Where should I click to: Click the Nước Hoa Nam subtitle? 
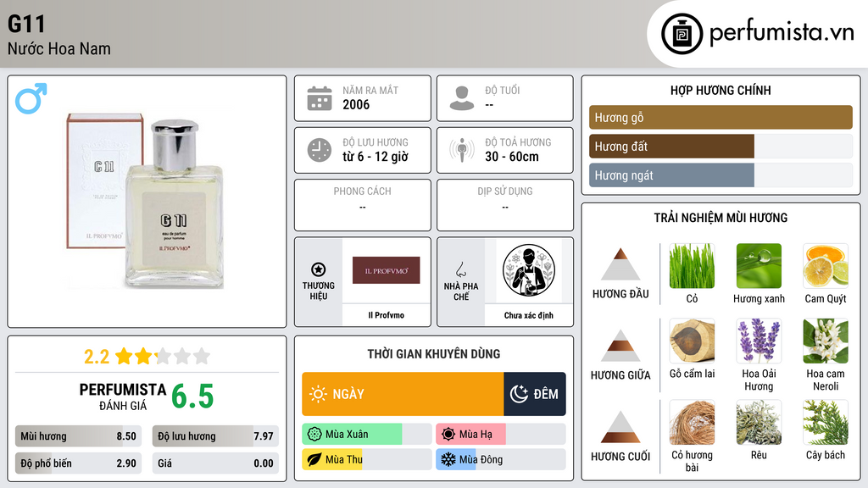pyautogui.click(x=59, y=48)
